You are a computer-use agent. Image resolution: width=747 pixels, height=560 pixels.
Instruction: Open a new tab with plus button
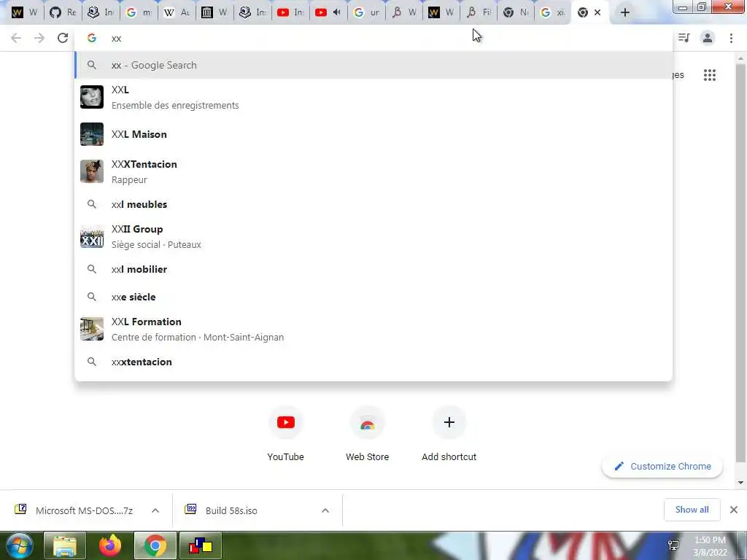click(x=625, y=12)
